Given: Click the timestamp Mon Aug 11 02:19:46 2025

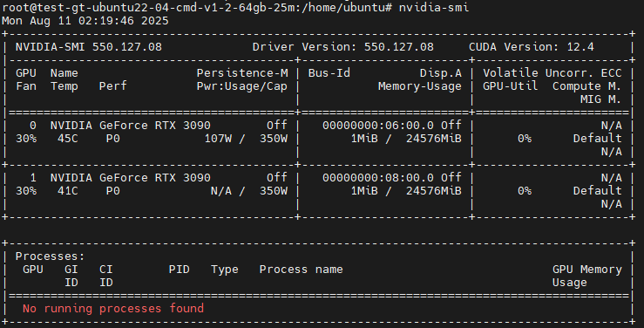Looking at the screenshot, I should click(x=85, y=21).
